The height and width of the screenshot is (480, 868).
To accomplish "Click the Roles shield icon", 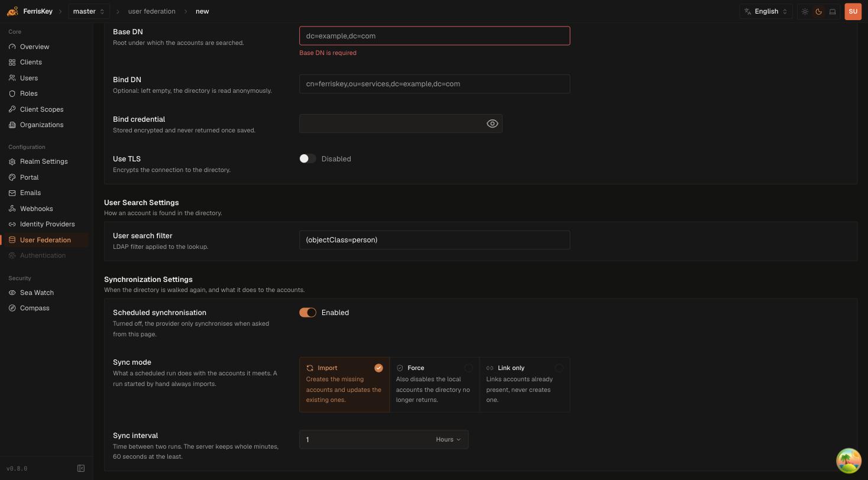I will pos(12,93).
